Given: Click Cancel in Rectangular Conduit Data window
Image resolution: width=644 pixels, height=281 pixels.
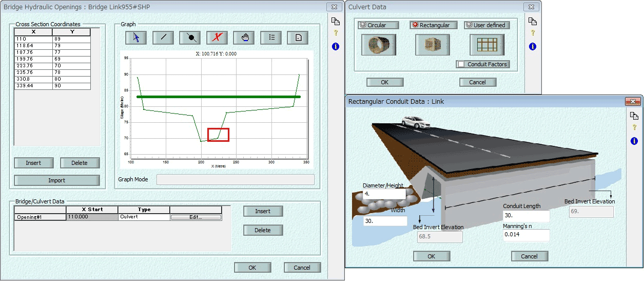Looking at the screenshot, I should click(x=530, y=256).
